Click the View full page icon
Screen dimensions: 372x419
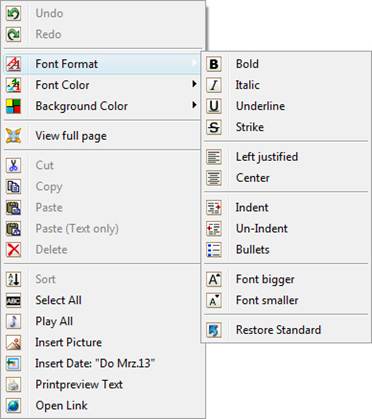pos(13,136)
